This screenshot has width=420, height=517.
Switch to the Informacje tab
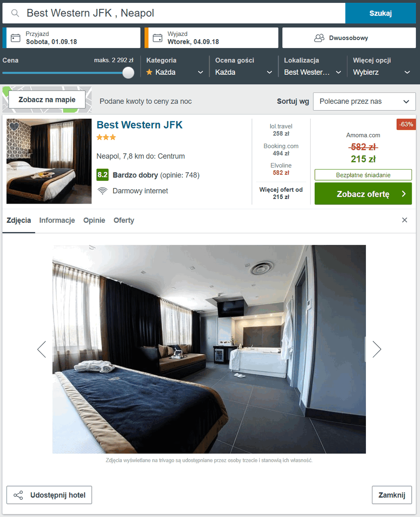(x=57, y=220)
